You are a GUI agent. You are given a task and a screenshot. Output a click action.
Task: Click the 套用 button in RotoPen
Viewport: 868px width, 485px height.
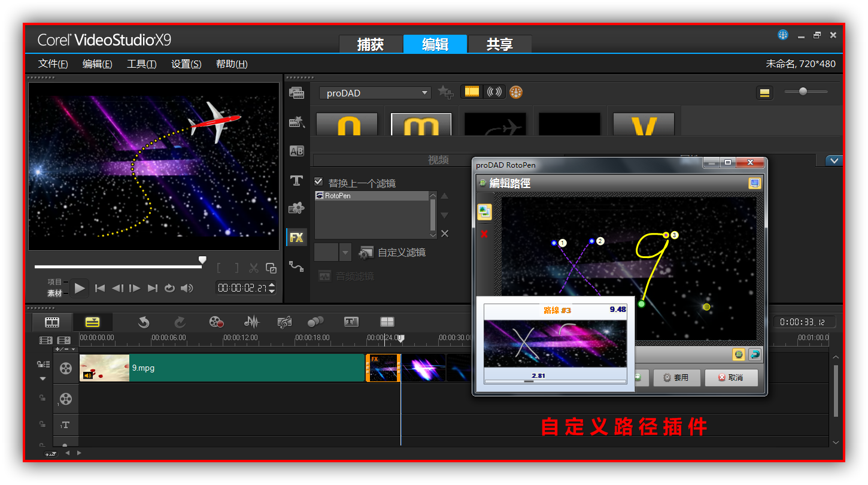(x=676, y=378)
